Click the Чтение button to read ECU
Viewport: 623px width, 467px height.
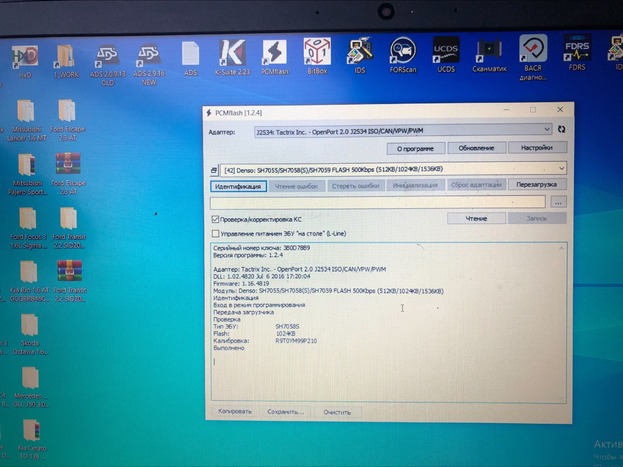[x=476, y=217]
